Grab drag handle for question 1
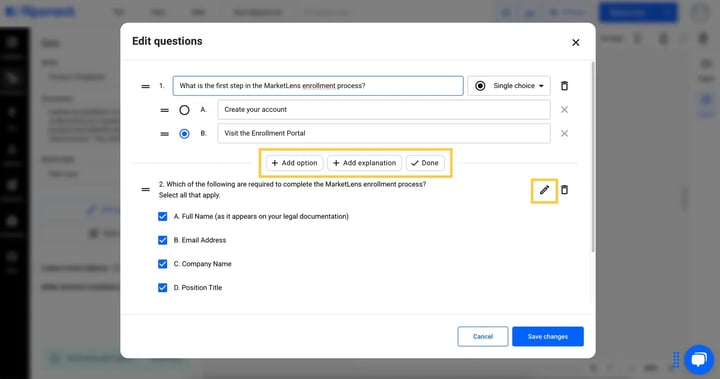This screenshot has height=379, width=720. [x=146, y=86]
